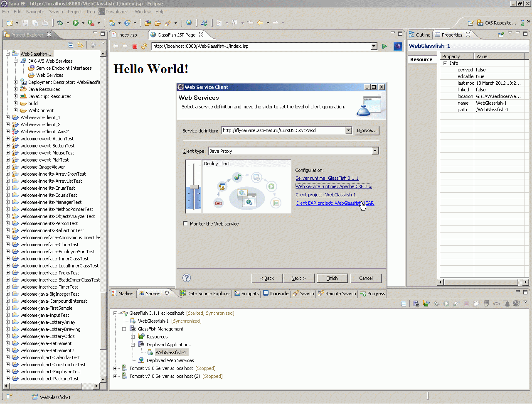Switch to the Markers tab
The width and height of the screenshot is (532, 404).
coord(123,294)
